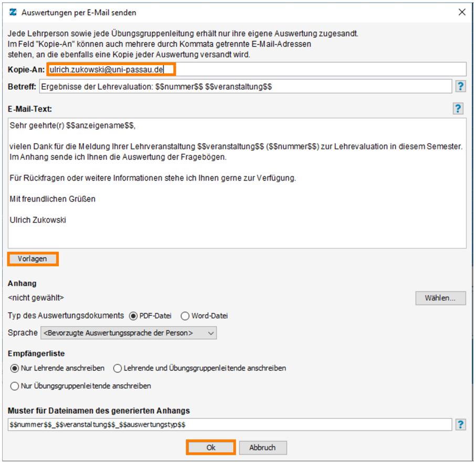This screenshot has height=463, width=476.
Task: Click into the Betreff subject field
Action: (246, 87)
